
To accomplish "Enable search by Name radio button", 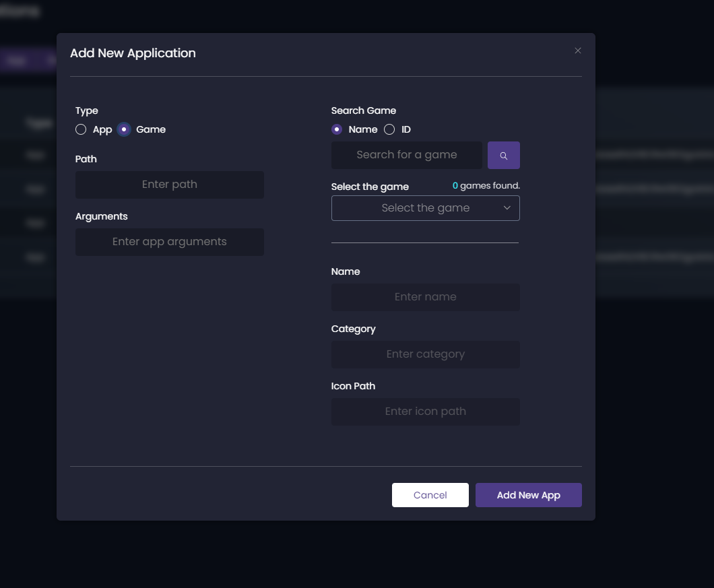I will pos(336,129).
